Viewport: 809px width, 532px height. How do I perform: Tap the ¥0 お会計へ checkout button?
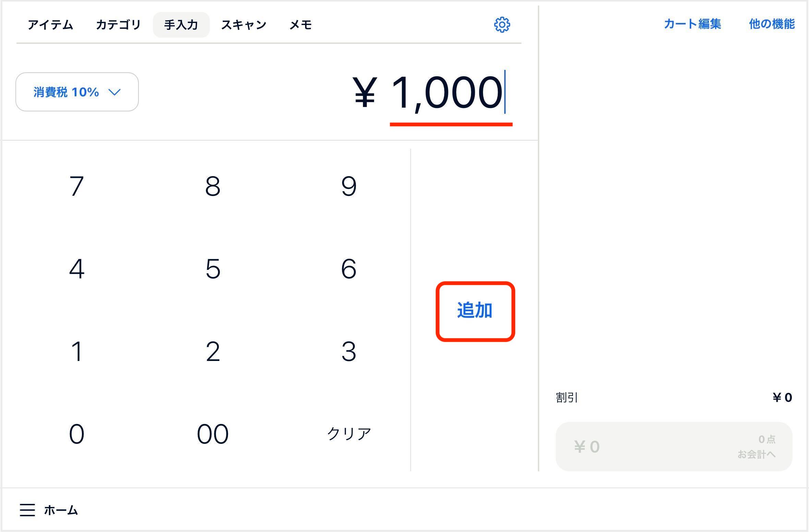(x=674, y=446)
